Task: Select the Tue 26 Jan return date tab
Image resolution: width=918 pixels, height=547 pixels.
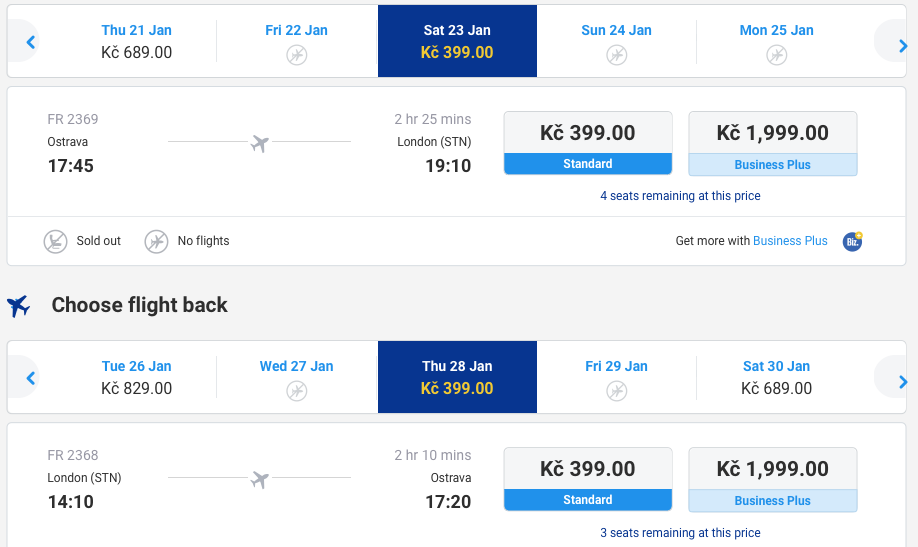Action: [x=136, y=377]
